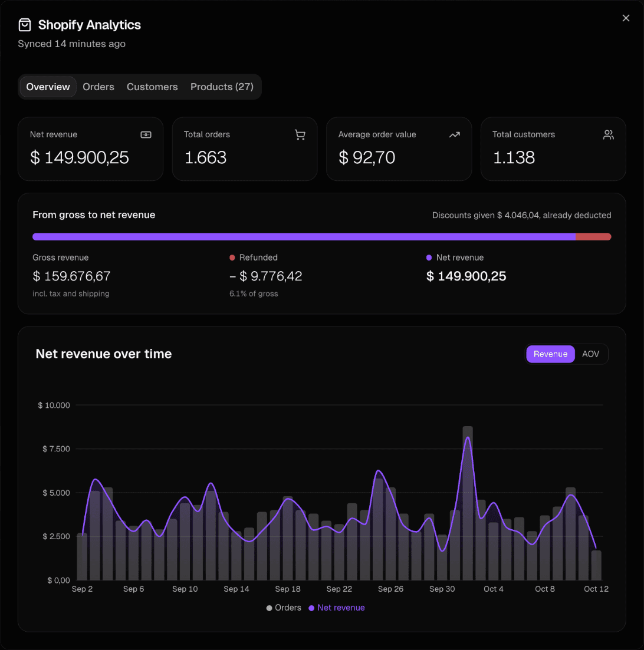Click the Sep 26 axis label
Image resolution: width=644 pixels, height=650 pixels.
tap(391, 589)
